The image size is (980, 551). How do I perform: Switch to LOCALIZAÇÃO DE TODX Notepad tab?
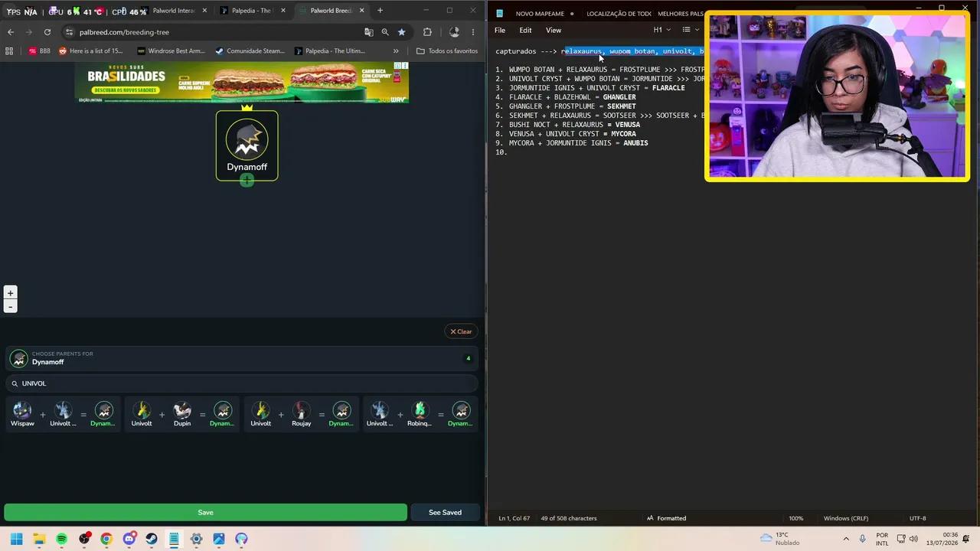point(617,13)
